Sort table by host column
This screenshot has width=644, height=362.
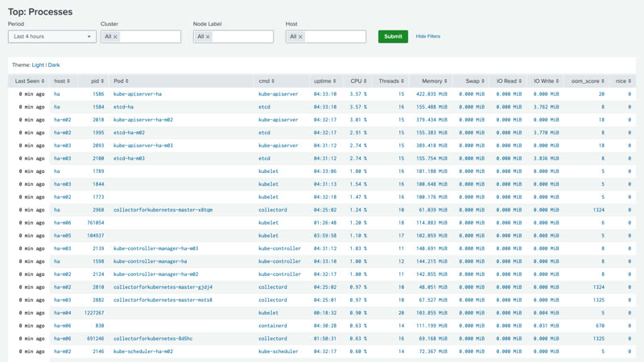click(62, 81)
